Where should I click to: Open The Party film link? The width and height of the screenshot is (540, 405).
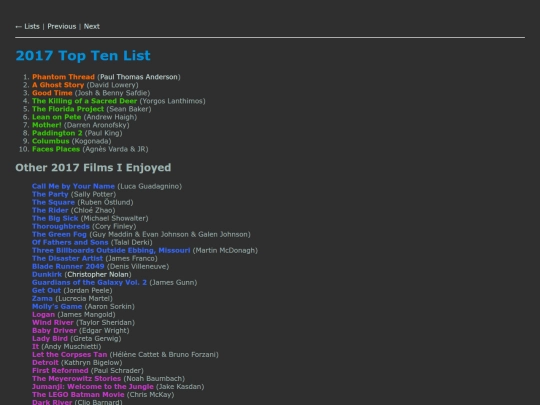tap(50, 194)
